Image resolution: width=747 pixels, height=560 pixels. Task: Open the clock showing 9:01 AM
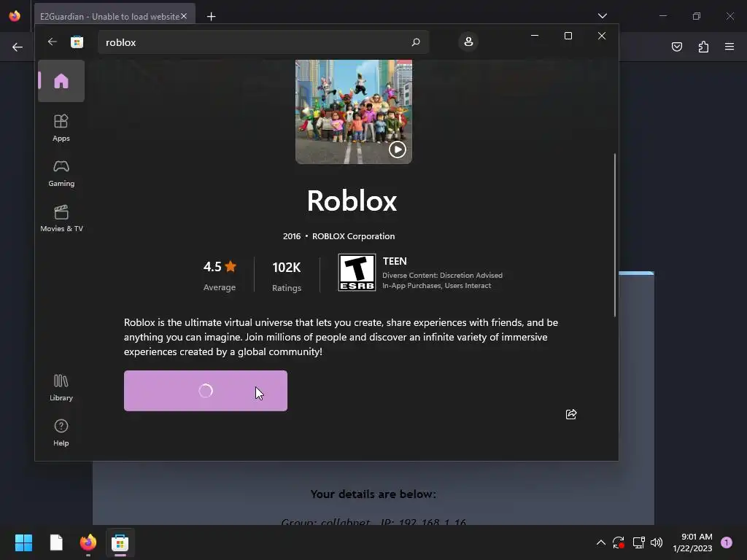click(692, 542)
